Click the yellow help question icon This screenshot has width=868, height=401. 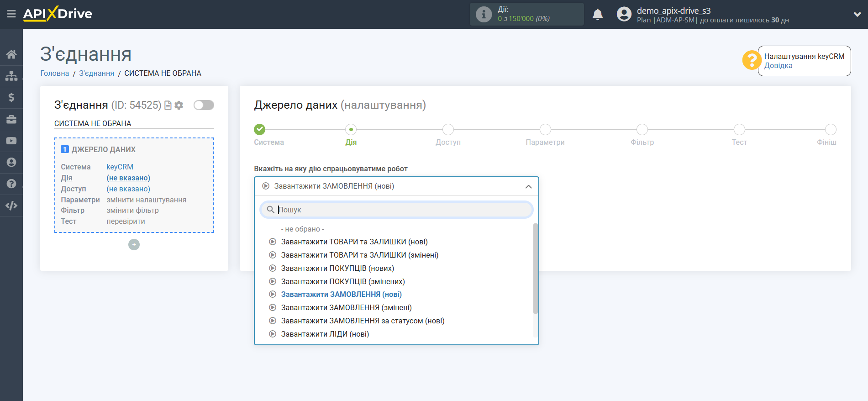pos(752,60)
